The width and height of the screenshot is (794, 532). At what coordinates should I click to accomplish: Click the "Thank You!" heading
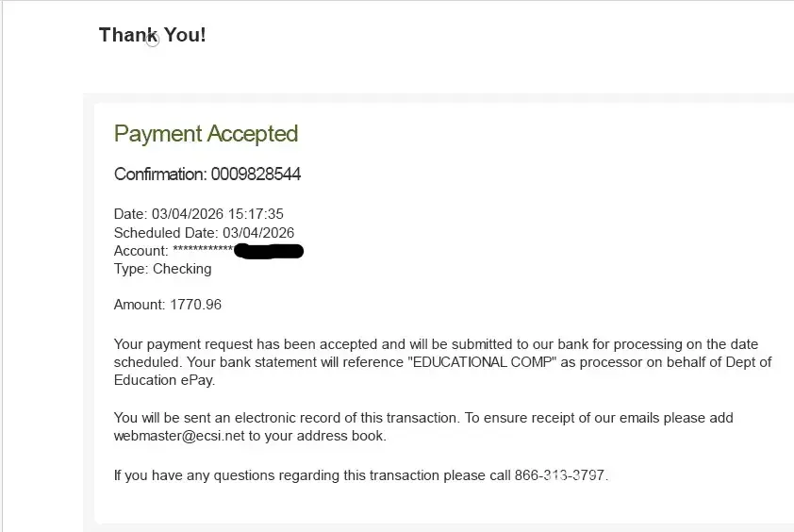click(152, 36)
